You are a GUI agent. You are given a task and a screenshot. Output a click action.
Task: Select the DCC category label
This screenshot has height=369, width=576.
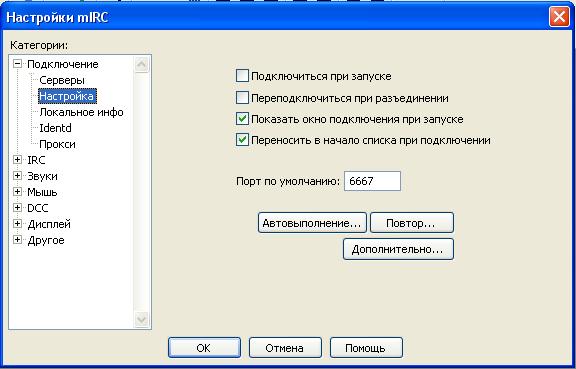point(38,208)
